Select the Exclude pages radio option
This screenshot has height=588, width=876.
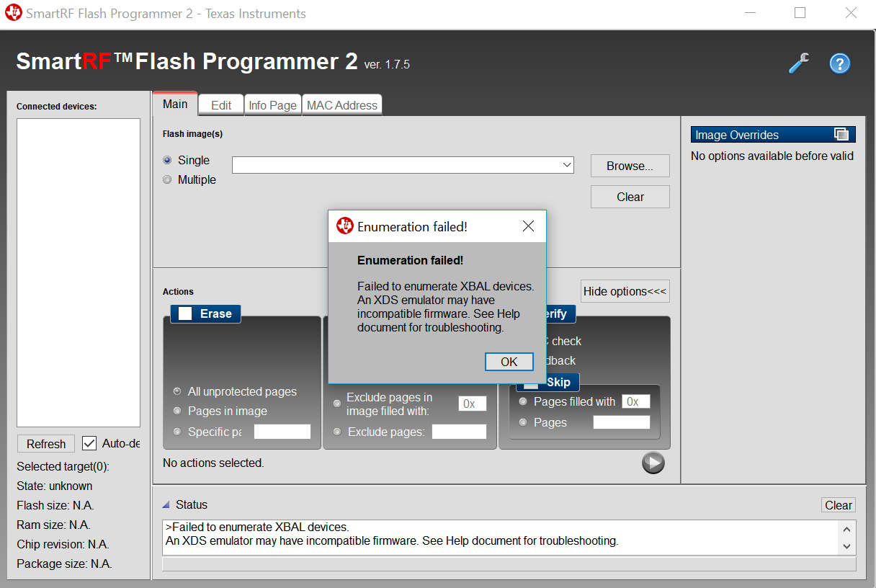pyautogui.click(x=337, y=432)
